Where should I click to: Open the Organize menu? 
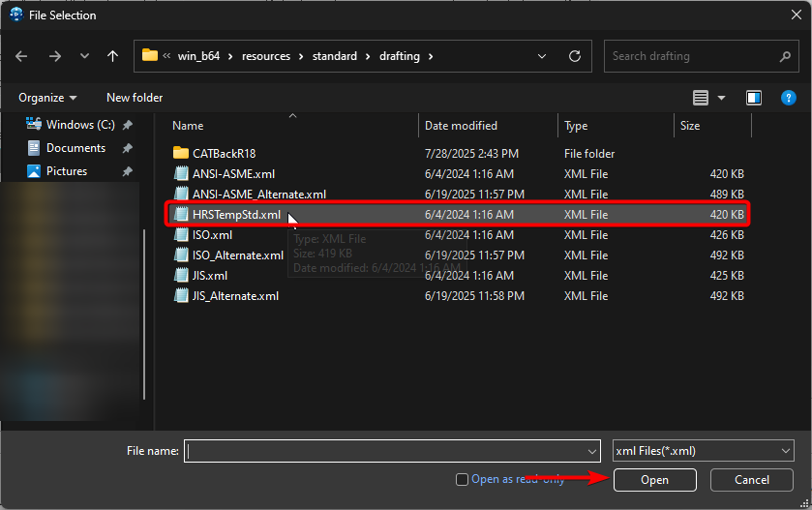click(x=47, y=98)
